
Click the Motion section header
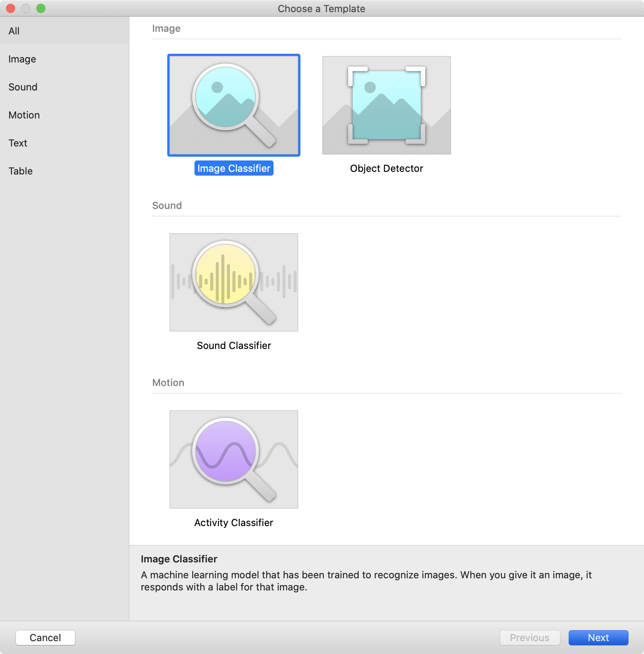pos(168,383)
